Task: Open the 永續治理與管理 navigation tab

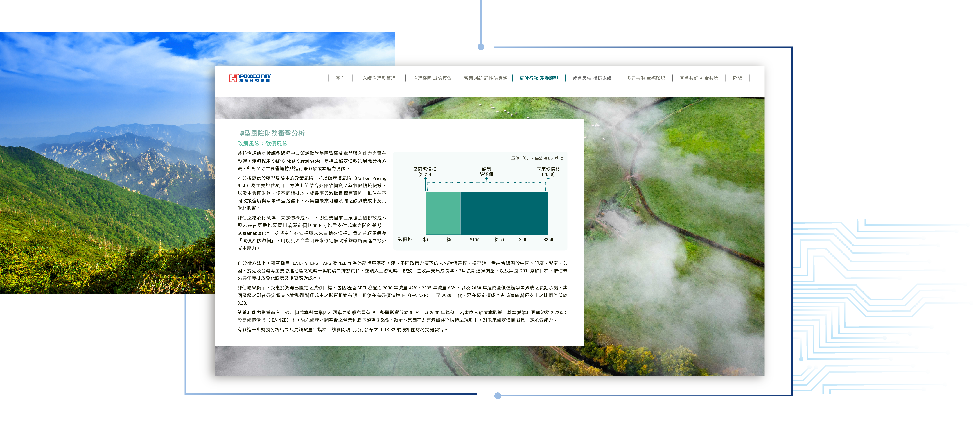Action: point(378,78)
